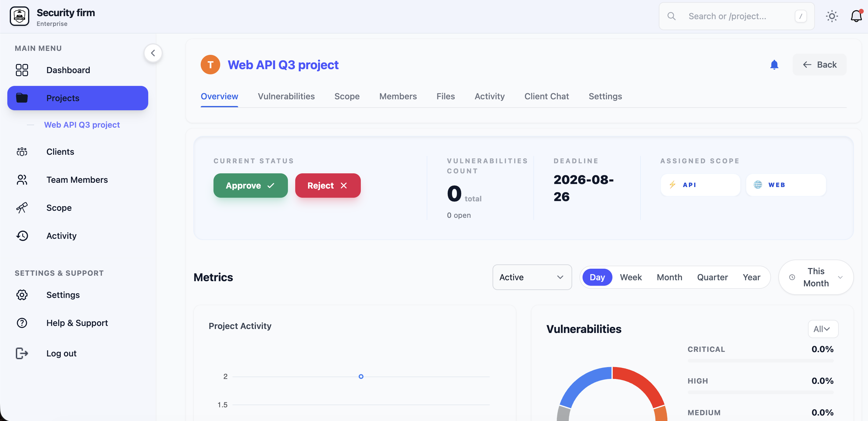Click the WEB globe icon
Viewport: 868px width, 421px height.
click(x=758, y=185)
